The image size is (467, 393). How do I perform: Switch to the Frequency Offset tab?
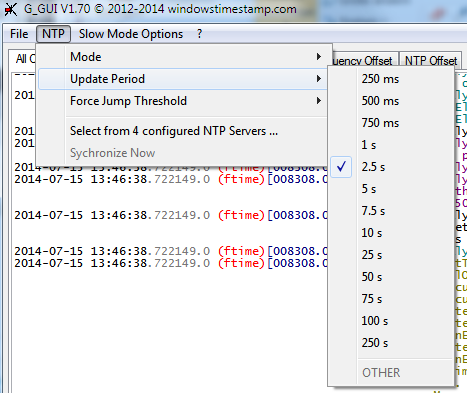click(365, 59)
